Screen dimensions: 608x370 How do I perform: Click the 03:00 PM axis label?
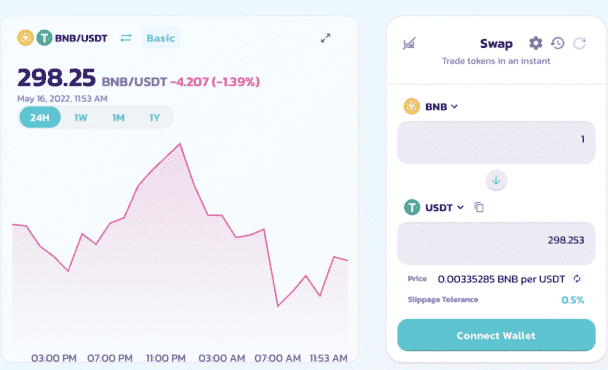(54, 358)
